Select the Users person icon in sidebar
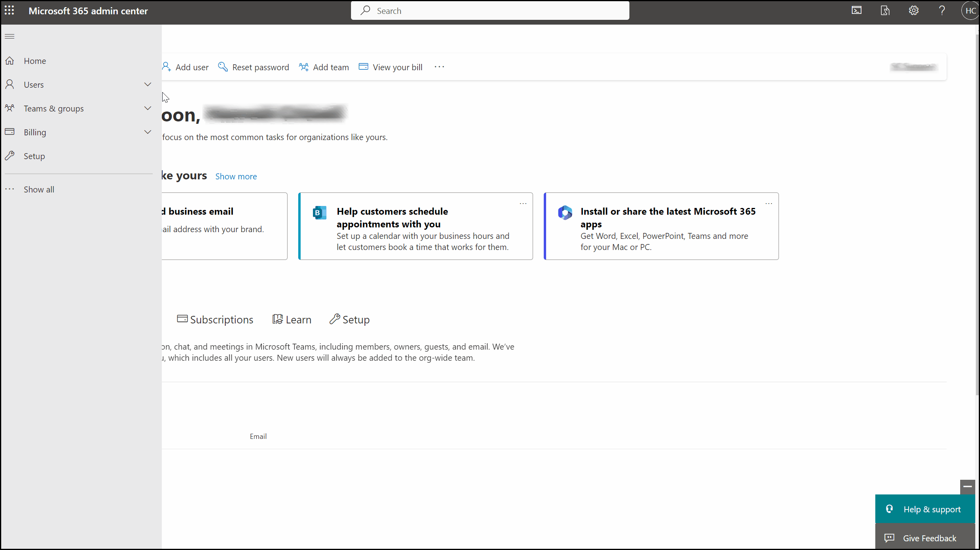This screenshot has height=550, width=980. pyautogui.click(x=10, y=85)
